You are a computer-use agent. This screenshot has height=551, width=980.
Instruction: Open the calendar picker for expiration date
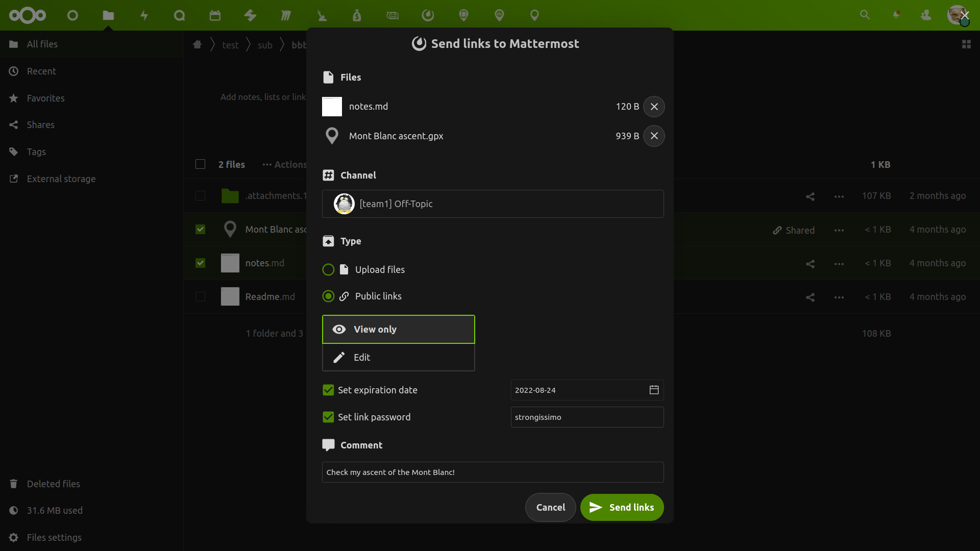tap(654, 390)
